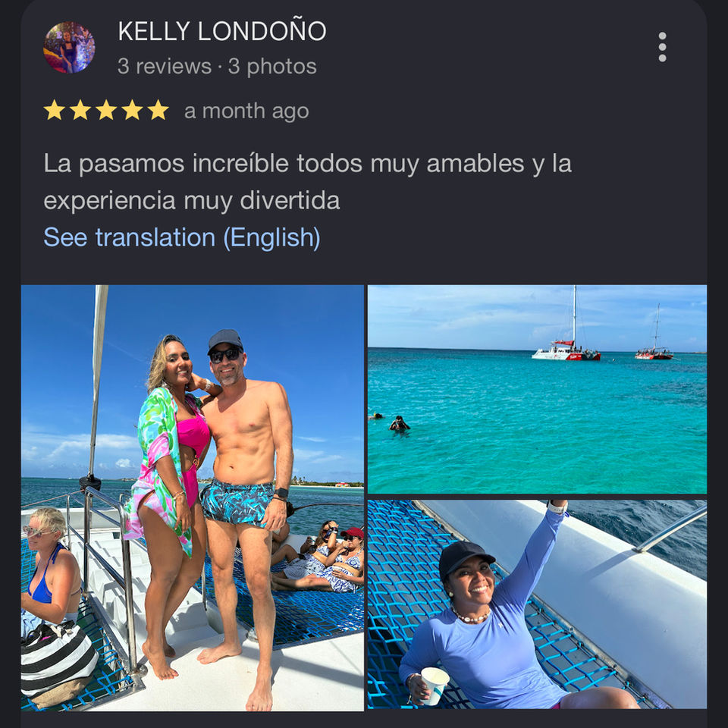Select the 3 photos count text
Image resolution: width=728 pixels, height=728 pixels.
tap(272, 66)
